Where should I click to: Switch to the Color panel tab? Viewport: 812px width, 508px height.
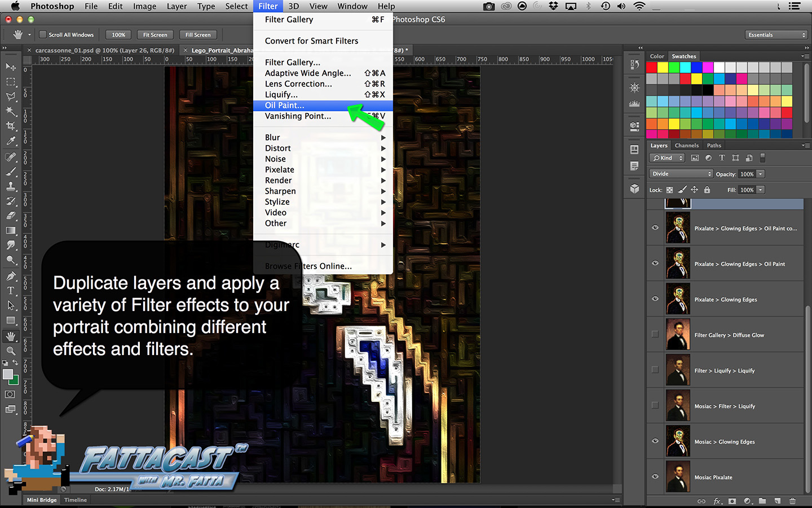[x=657, y=56]
